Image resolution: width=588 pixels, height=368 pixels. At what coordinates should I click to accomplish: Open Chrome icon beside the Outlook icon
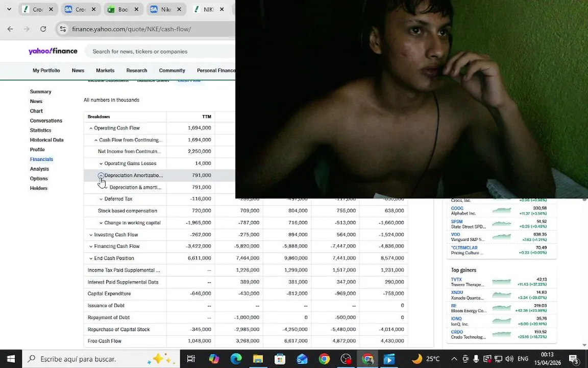point(324,359)
